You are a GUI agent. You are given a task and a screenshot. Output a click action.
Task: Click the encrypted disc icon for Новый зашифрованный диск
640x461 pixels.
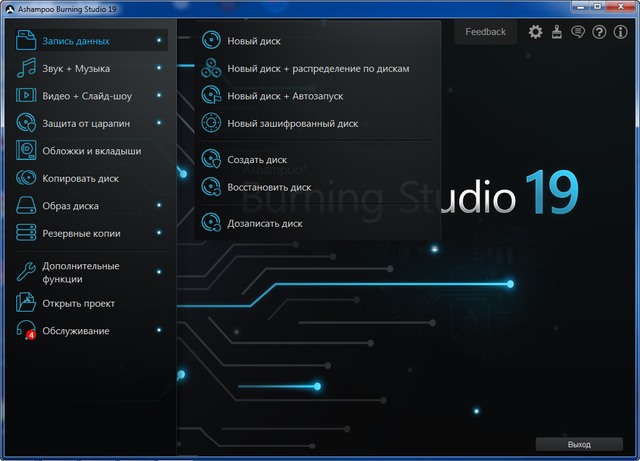tap(211, 122)
